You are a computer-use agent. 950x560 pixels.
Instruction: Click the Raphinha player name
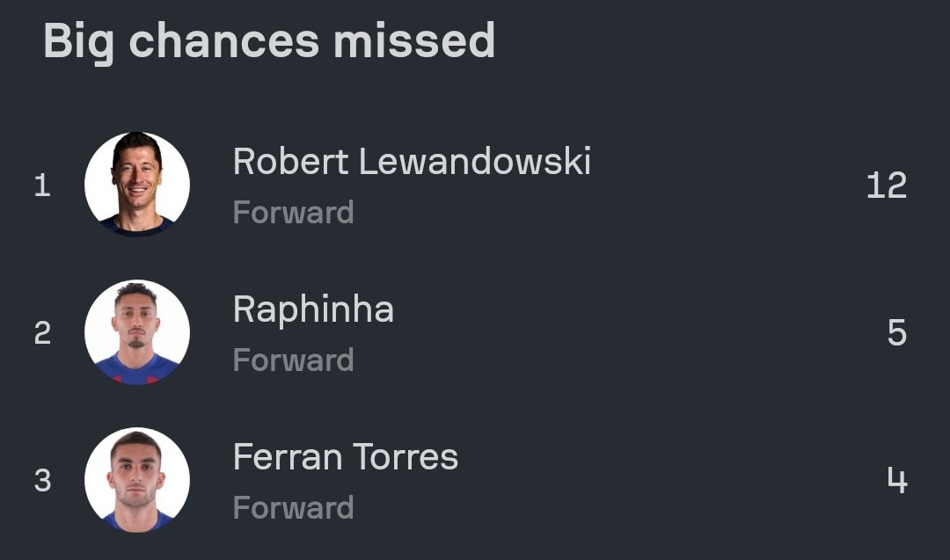point(313,309)
